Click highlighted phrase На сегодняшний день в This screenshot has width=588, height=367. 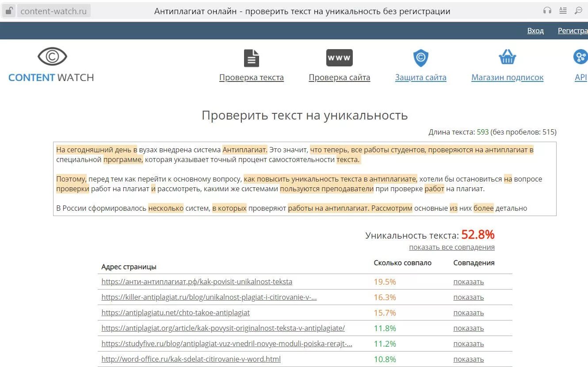[96, 150]
